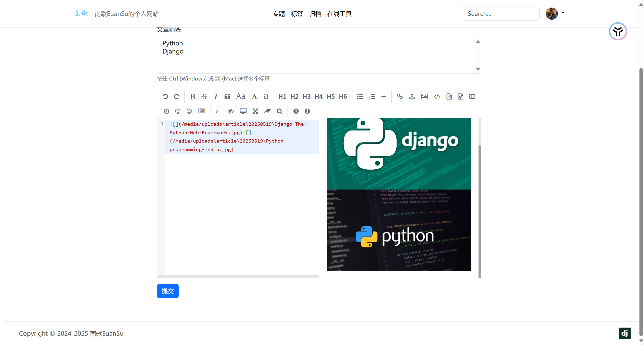This screenshot has height=345, width=644.
Task: Click inside the search input field
Action: pyautogui.click(x=501, y=13)
